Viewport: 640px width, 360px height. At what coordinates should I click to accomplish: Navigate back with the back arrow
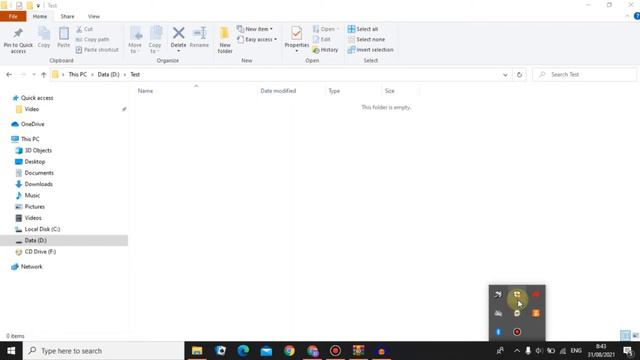click(9, 75)
